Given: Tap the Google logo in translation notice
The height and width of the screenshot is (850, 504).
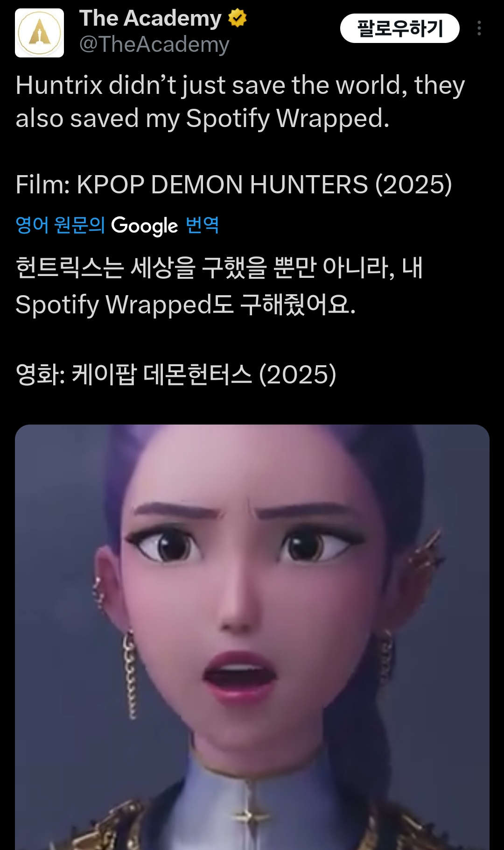Looking at the screenshot, I should coord(145,226).
